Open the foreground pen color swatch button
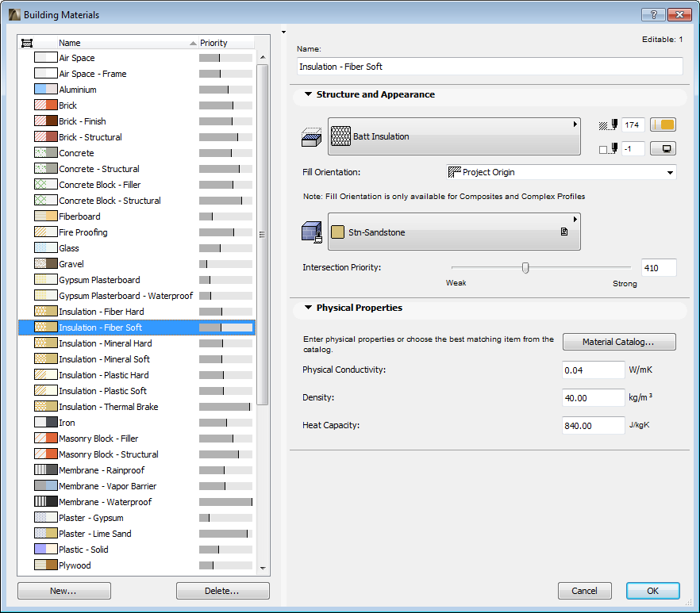This screenshot has width=700, height=613. [x=663, y=125]
